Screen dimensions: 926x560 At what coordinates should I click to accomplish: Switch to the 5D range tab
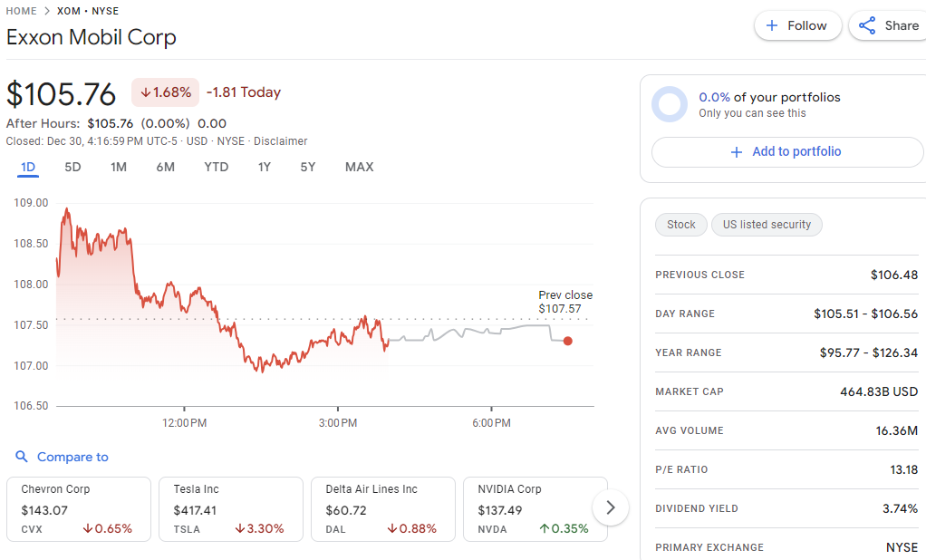point(72,167)
